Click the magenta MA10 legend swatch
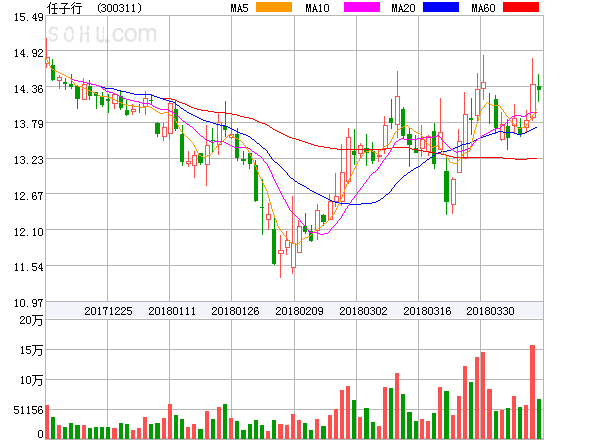The image size is (600, 440). pyautogui.click(x=362, y=7)
